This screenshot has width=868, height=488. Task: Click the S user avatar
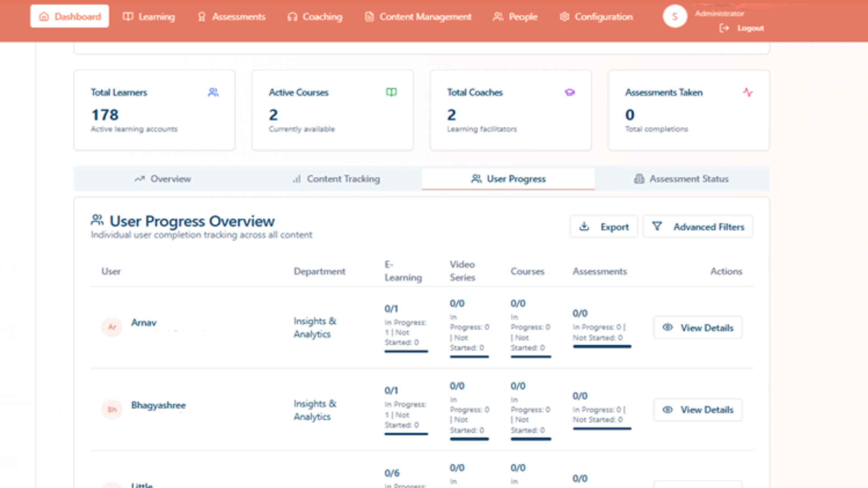point(675,17)
